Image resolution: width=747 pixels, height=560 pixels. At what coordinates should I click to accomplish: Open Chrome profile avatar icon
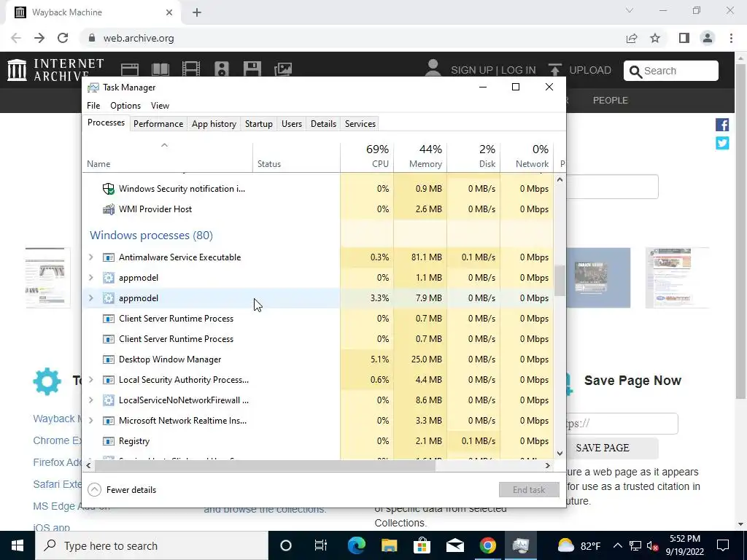pos(708,38)
